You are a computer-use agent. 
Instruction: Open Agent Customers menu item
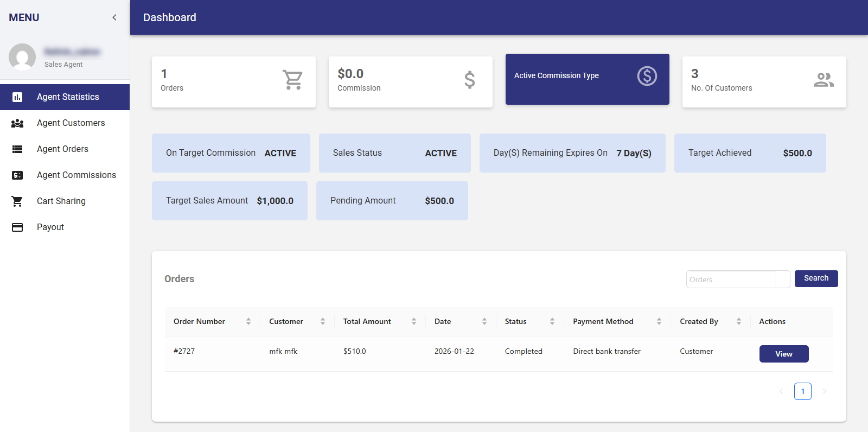point(71,123)
